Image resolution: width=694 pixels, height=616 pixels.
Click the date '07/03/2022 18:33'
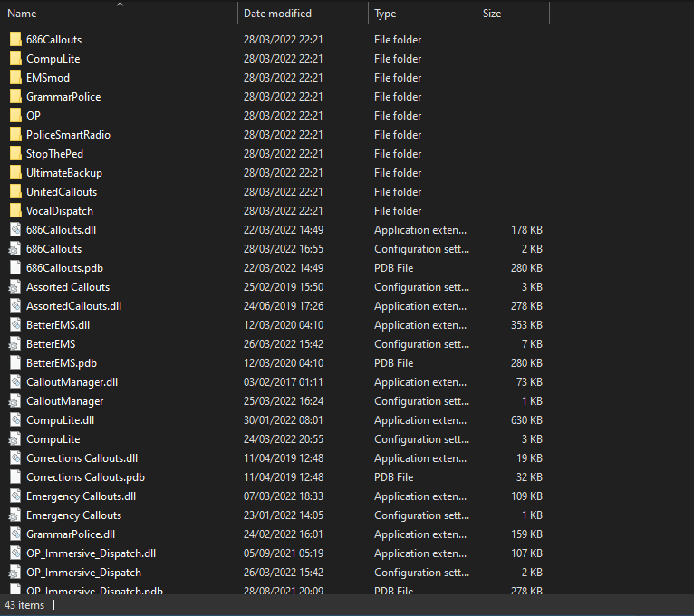pos(284,496)
